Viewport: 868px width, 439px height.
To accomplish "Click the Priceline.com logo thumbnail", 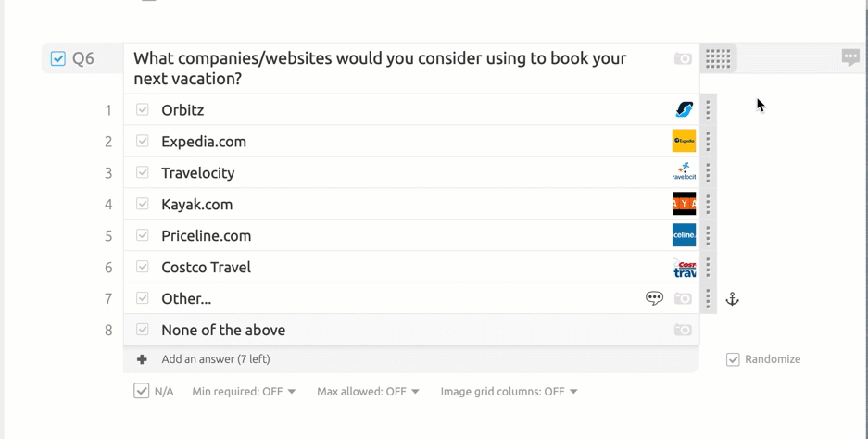I will coord(684,235).
